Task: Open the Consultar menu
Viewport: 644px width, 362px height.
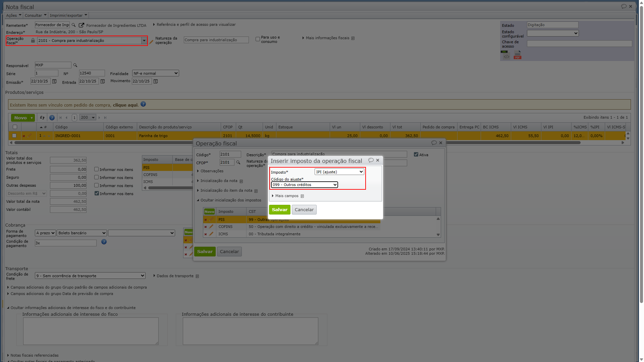Action: pos(36,15)
